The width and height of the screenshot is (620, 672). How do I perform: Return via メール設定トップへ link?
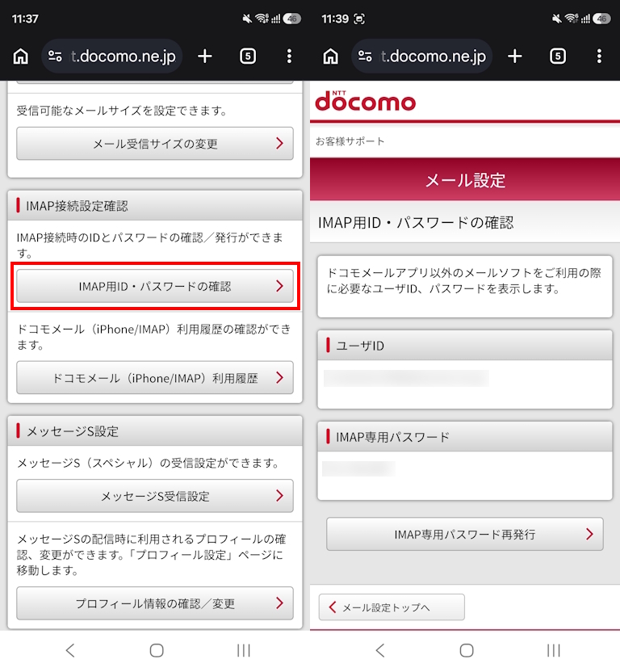point(392,607)
